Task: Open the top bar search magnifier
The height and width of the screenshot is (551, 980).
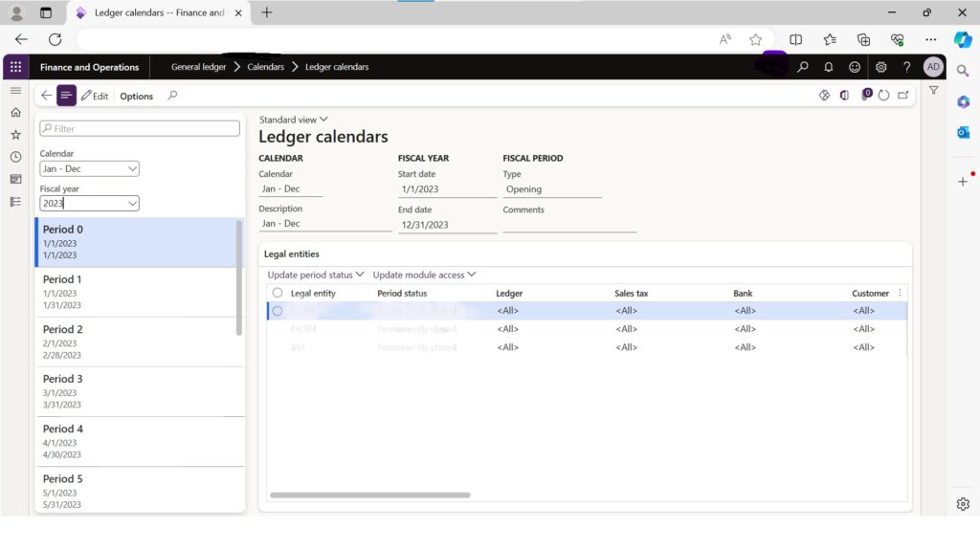Action: (803, 67)
